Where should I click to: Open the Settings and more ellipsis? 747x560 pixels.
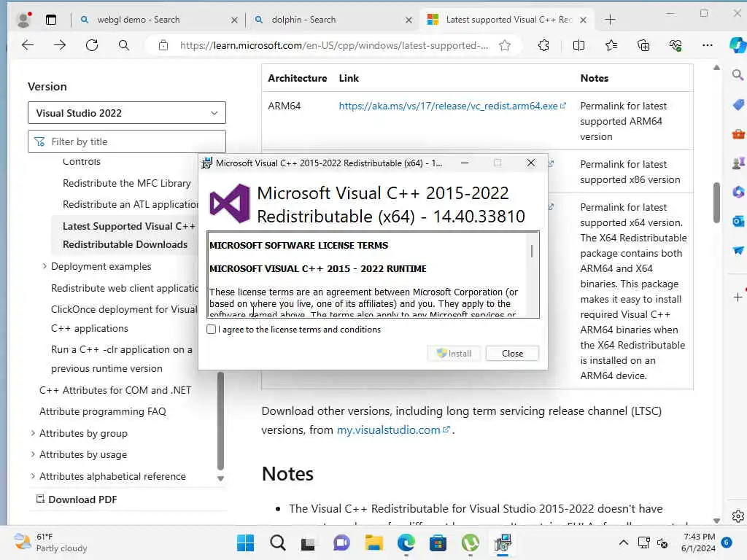pos(708,45)
